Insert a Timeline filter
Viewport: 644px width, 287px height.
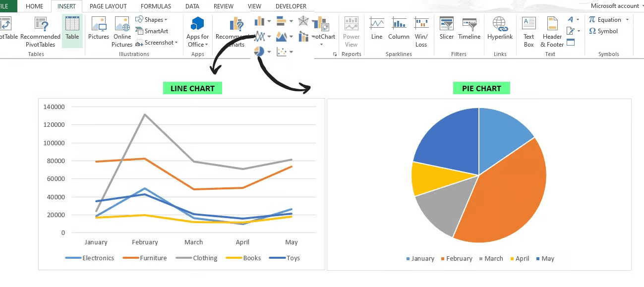tap(469, 31)
